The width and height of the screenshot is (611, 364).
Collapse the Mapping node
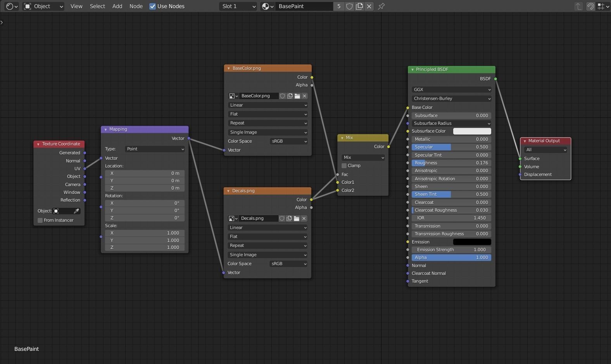[105, 129]
